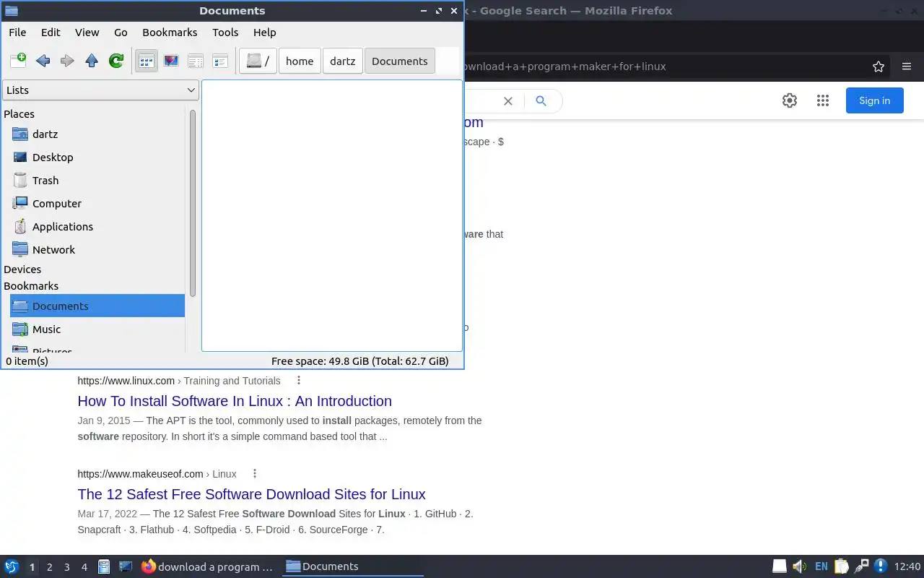
Task: Open the Firefox hamburger menu
Action: point(907,66)
